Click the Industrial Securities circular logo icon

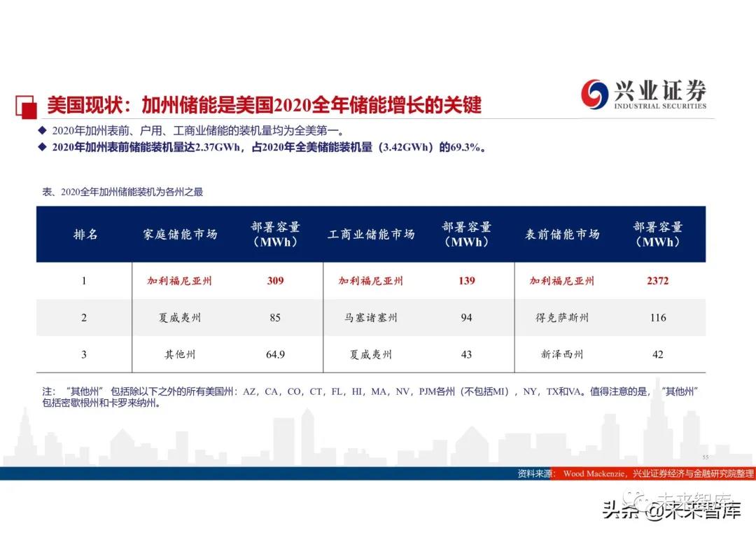(x=595, y=95)
